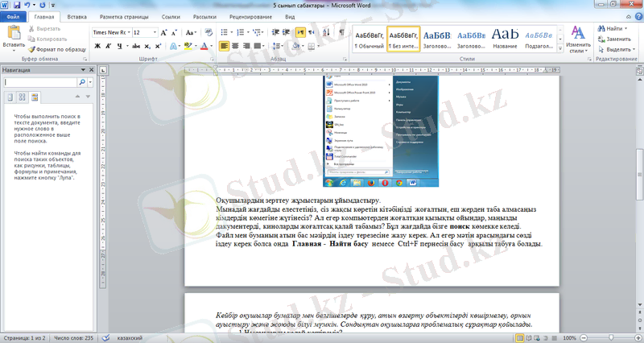Toggle Italic (К) formatting
This screenshot has height=343, width=644.
pos(108,47)
